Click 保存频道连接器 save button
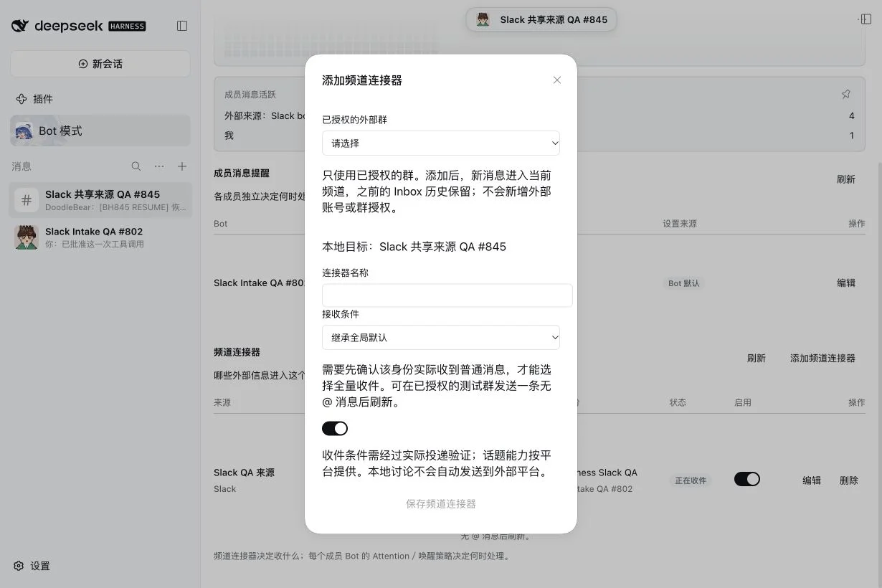 click(x=441, y=504)
